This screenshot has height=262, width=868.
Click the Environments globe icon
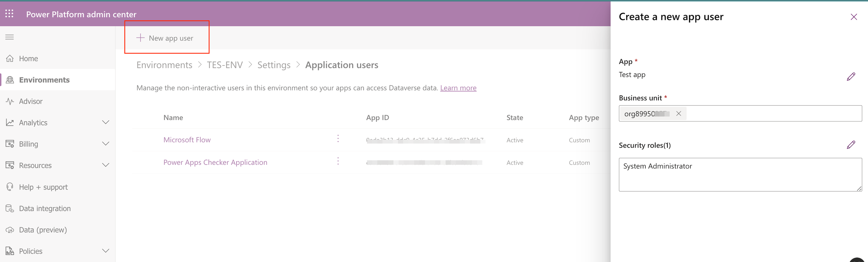point(10,80)
